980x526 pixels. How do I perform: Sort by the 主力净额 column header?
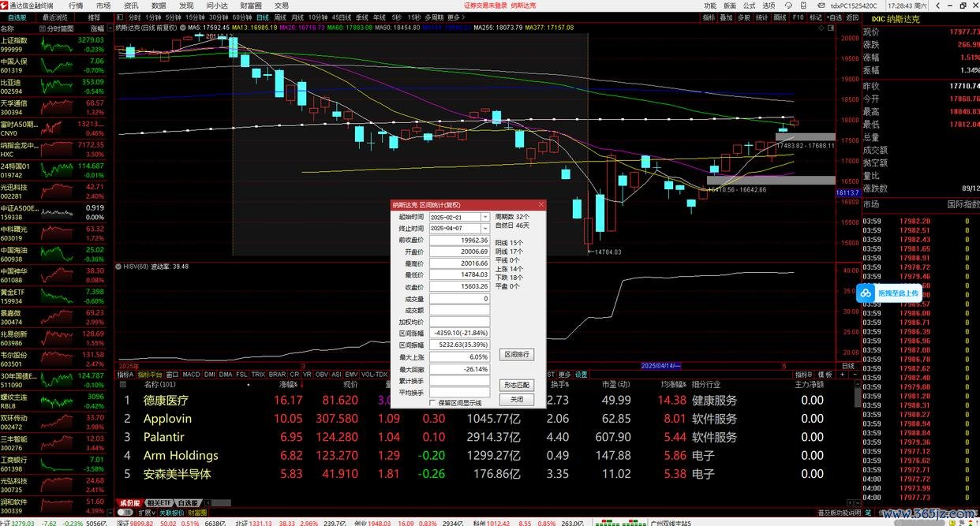pos(809,385)
